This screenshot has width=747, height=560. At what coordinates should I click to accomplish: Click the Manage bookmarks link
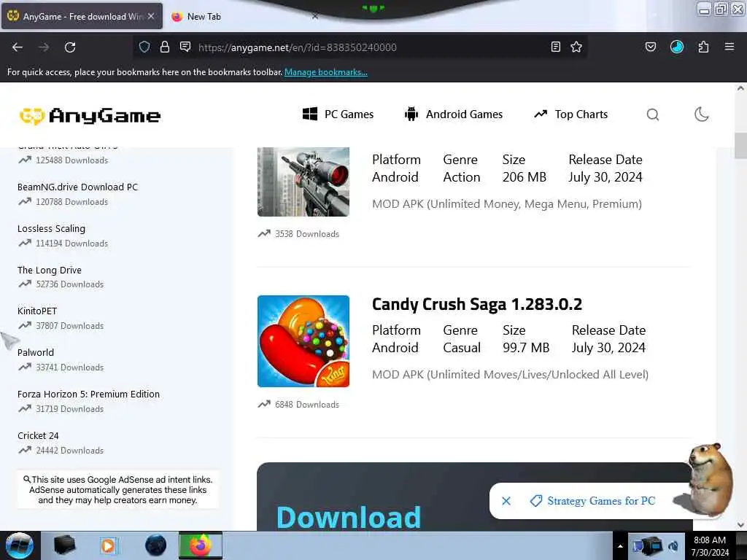click(326, 72)
